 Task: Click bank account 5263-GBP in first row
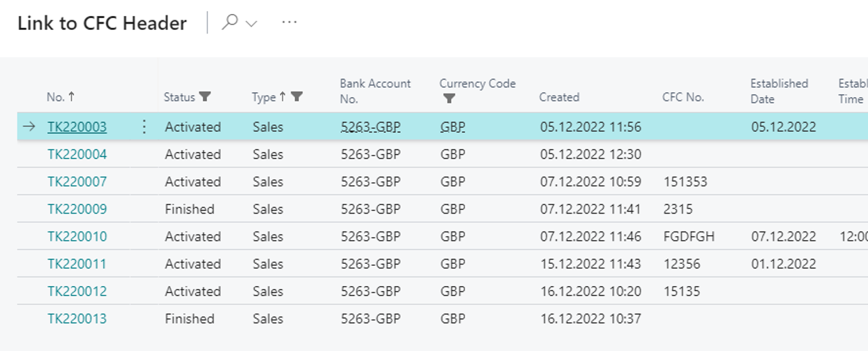[370, 127]
